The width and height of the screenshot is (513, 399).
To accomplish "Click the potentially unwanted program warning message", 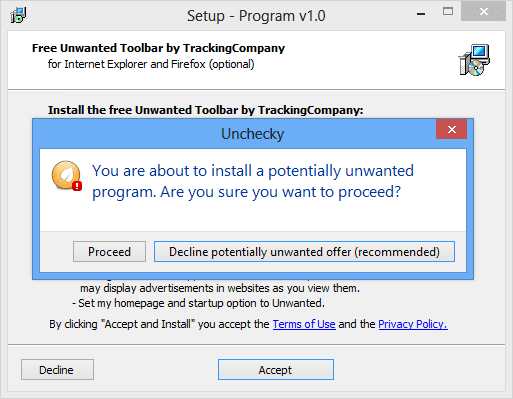I will click(x=253, y=182).
